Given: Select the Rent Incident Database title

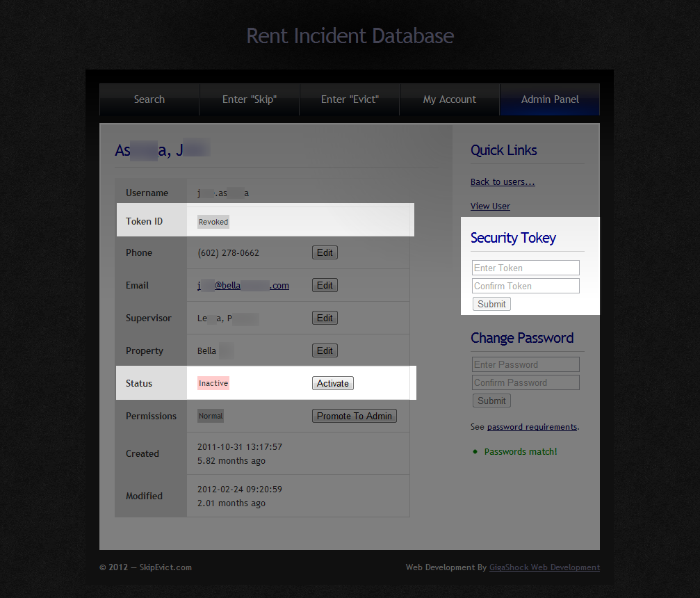Looking at the screenshot, I should click(350, 35).
